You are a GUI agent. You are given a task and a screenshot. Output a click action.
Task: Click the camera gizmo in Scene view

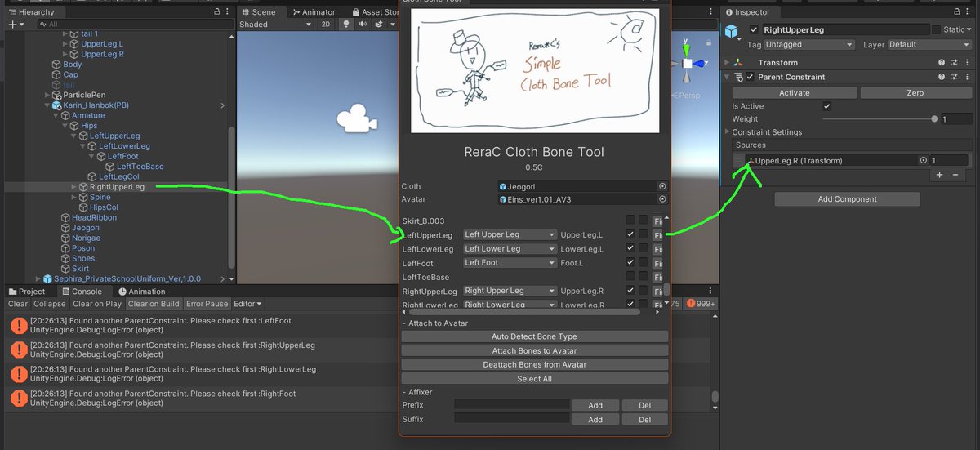click(x=355, y=119)
